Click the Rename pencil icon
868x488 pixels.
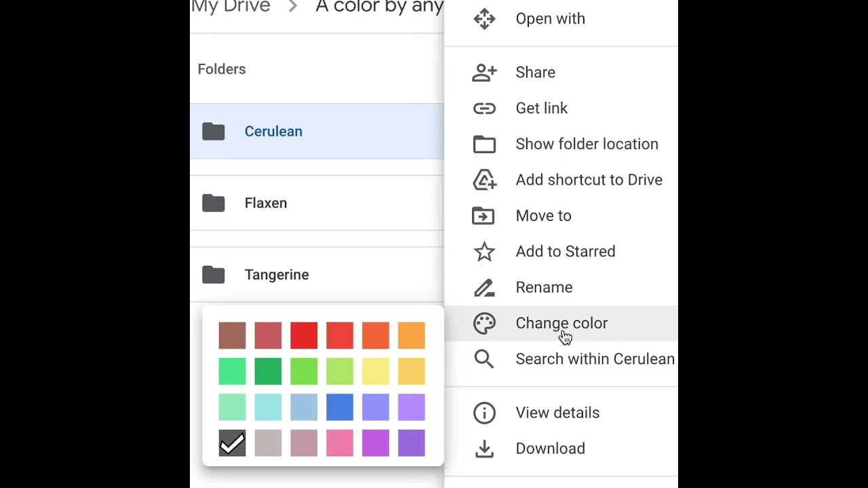click(484, 287)
